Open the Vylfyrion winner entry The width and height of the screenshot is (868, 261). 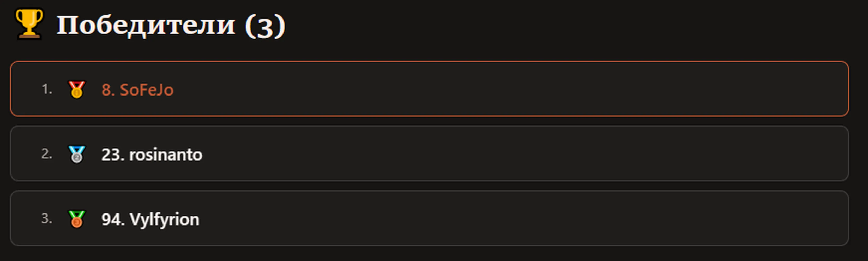[150, 220]
